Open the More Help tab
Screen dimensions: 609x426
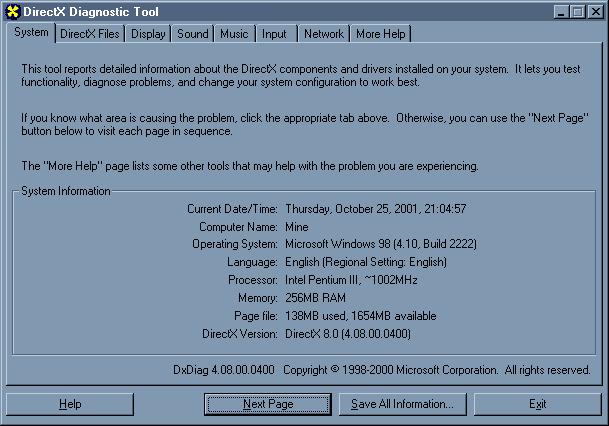pyautogui.click(x=381, y=34)
